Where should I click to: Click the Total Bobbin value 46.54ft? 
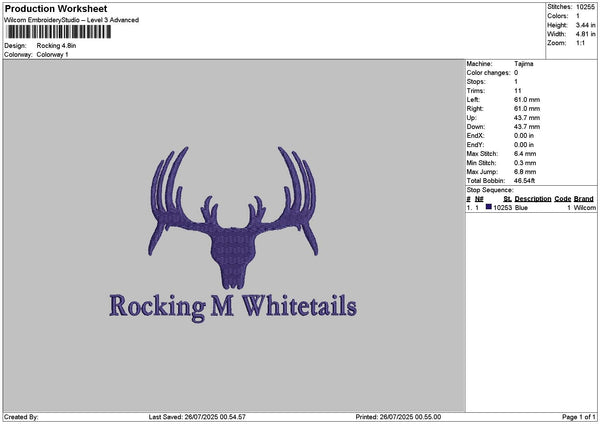pos(529,180)
